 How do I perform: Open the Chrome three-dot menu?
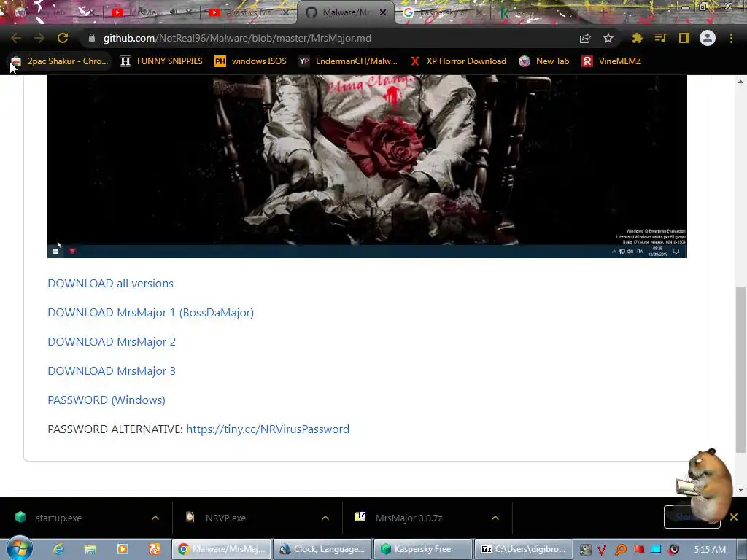click(x=731, y=38)
